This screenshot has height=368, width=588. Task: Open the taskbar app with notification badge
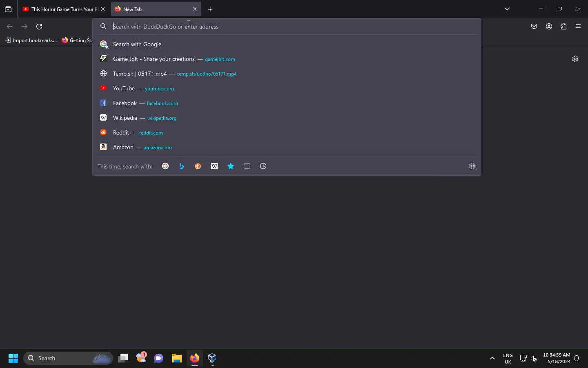click(x=141, y=359)
